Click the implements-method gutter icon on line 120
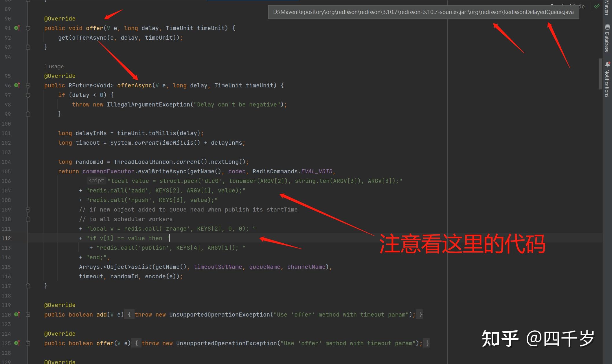Screen dimensions: 612x364 [17, 315]
